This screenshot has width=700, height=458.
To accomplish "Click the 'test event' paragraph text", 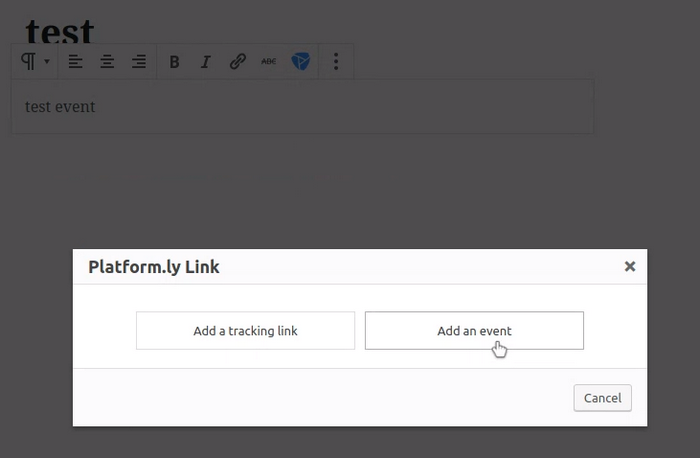I will (x=60, y=107).
